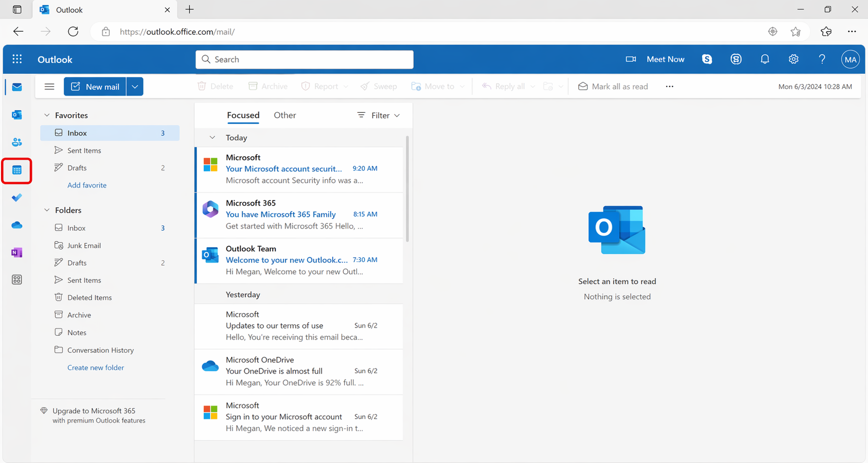
Task: Select the Focused tab
Action: 243,115
